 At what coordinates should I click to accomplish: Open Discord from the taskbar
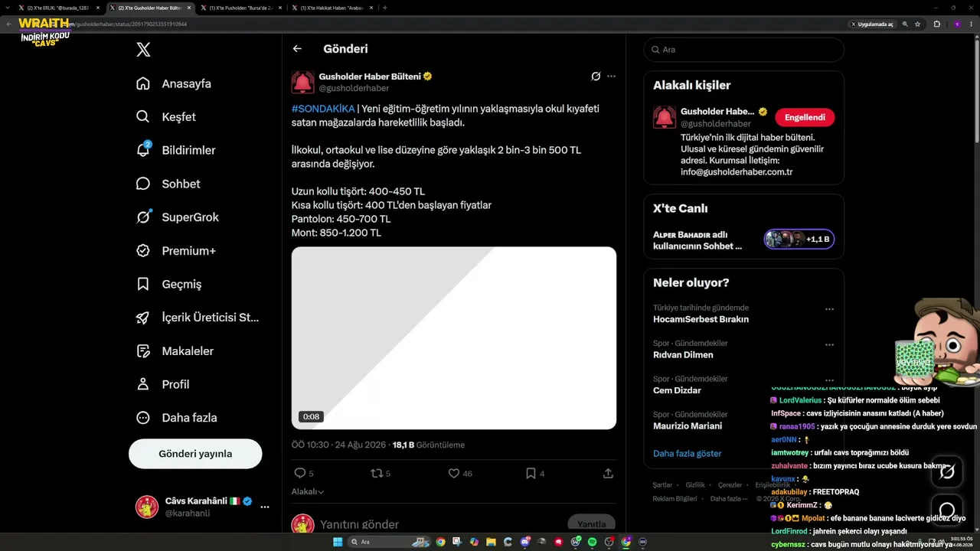(x=525, y=542)
